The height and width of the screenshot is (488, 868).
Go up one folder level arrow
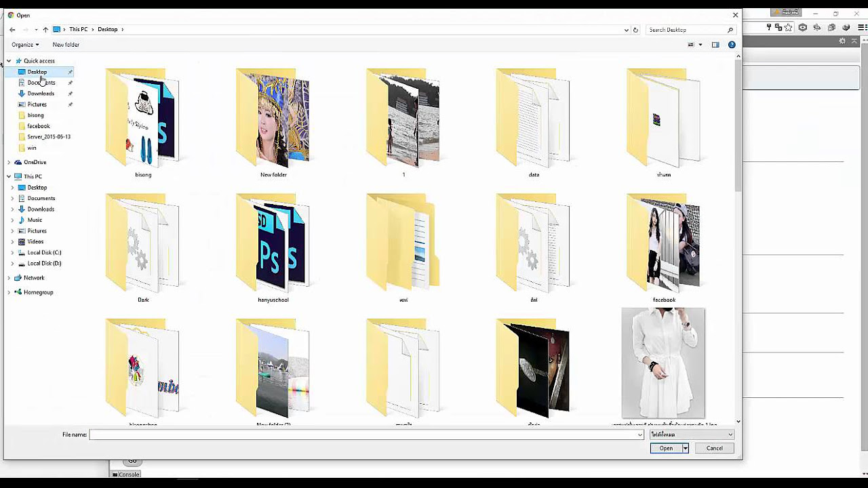tap(45, 30)
